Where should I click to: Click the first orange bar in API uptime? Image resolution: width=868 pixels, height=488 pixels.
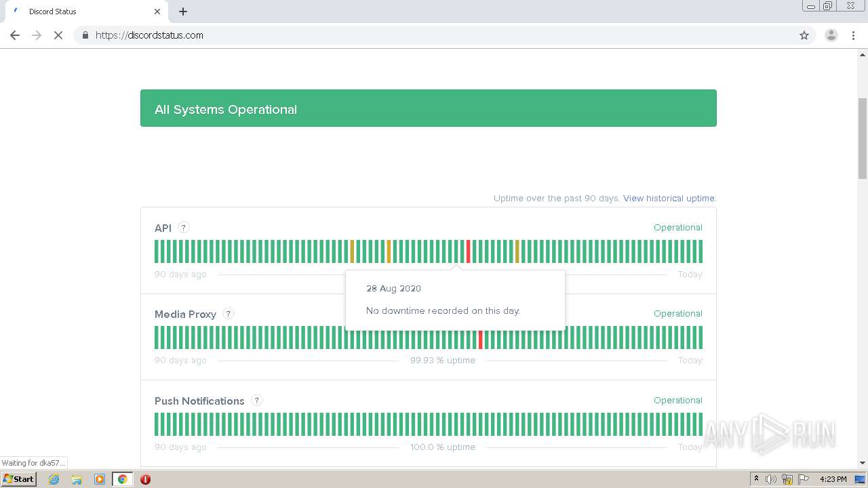[x=352, y=251]
